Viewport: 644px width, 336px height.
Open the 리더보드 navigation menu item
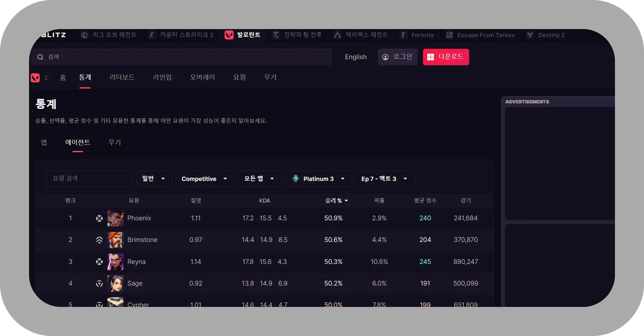[x=122, y=77]
